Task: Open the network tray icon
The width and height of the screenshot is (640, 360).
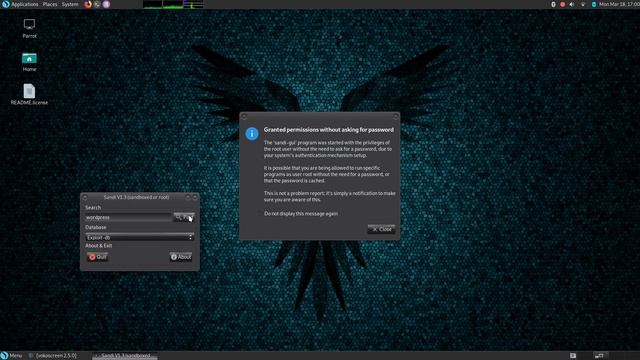Action: tap(582, 4)
